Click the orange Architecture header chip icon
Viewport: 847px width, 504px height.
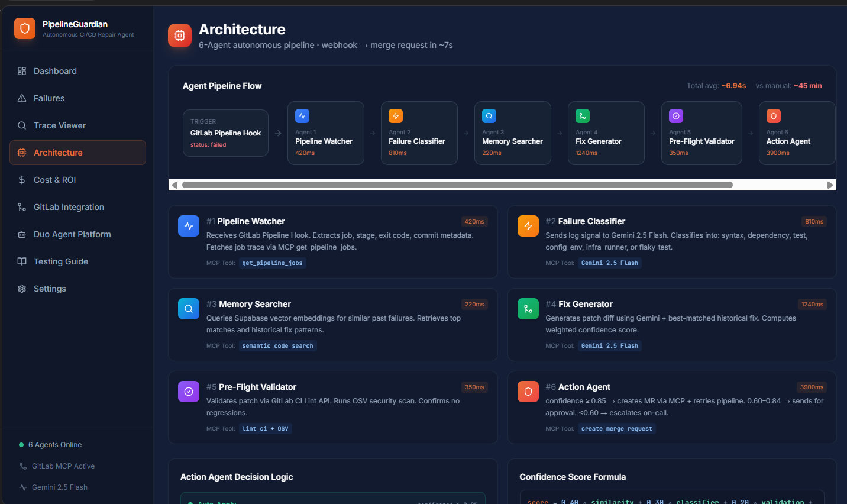[180, 35]
